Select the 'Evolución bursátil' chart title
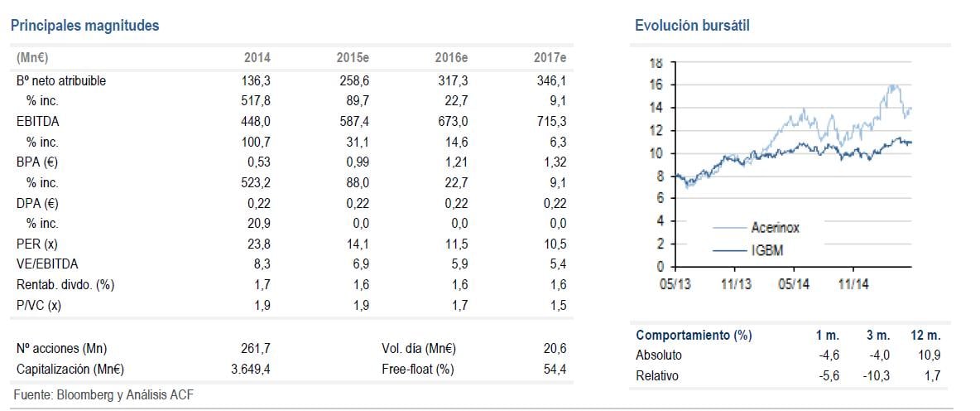 [692, 26]
